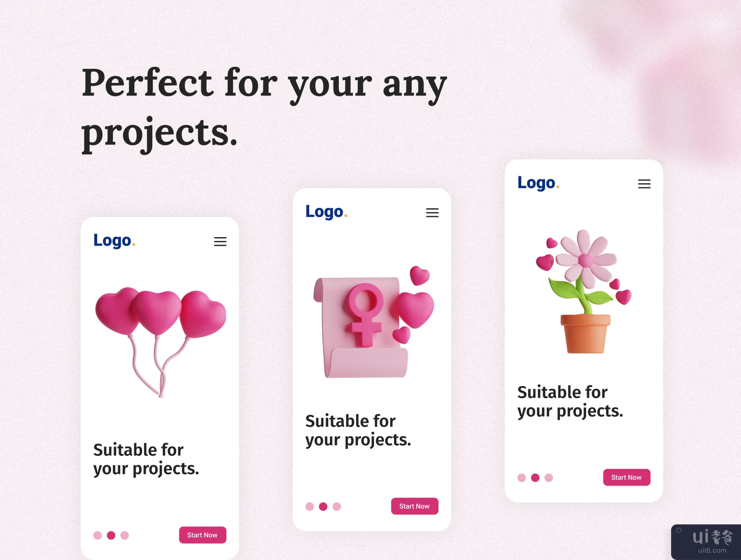741x560 pixels.
Task: Select third pagination dot on balloons card
Action: [125, 535]
